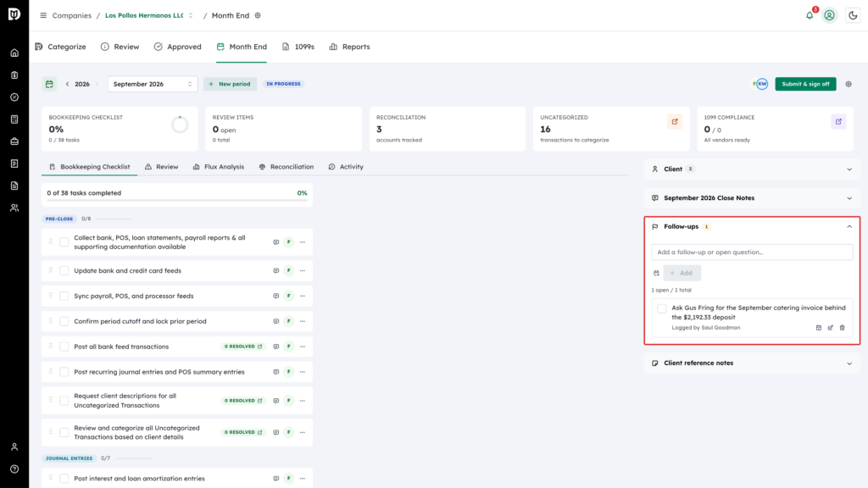Check Sync payroll, POS, and processor feeds
The width and height of the screenshot is (868, 488).
64,296
